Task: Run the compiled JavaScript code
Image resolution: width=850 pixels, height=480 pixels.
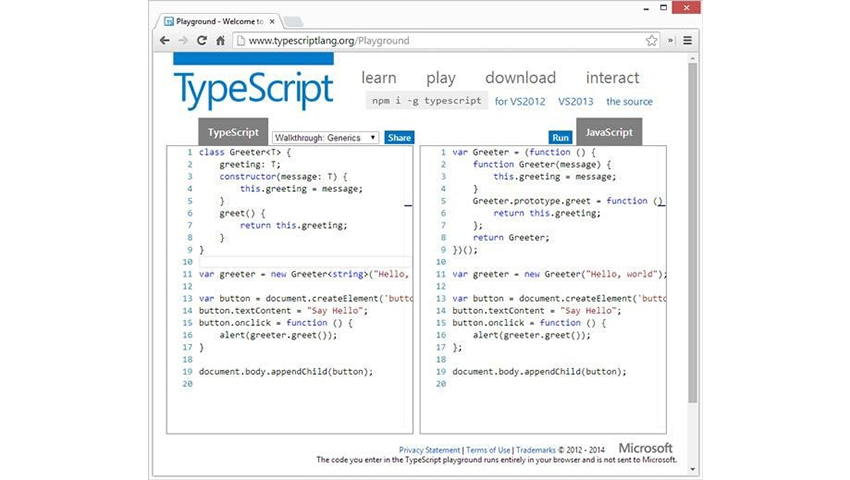Action: coord(560,138)
